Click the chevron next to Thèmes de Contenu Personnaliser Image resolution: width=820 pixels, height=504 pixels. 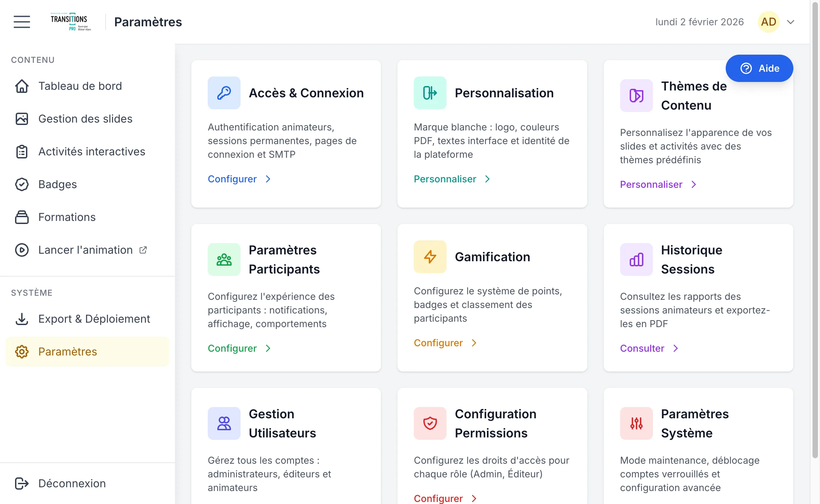[694, 184]
